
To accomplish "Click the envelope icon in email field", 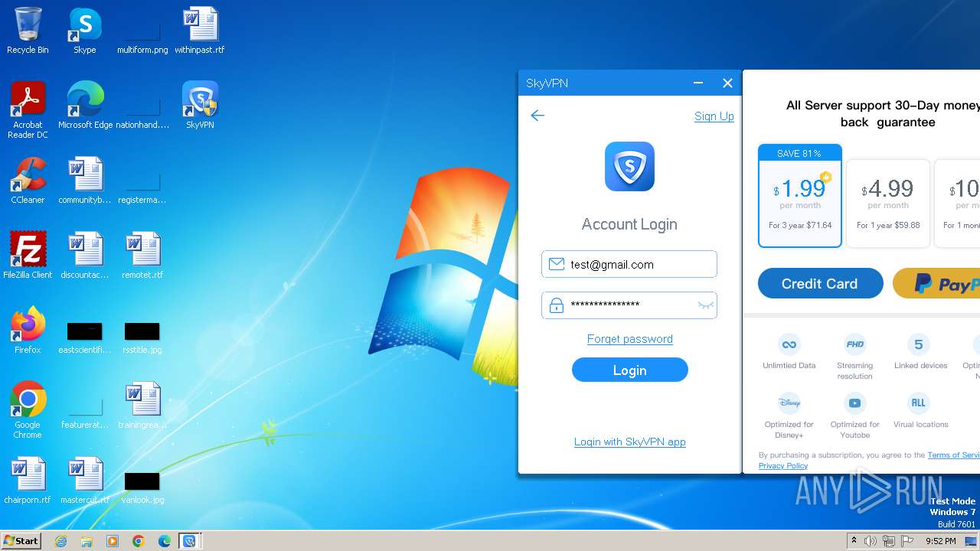I will click(557, 264).
